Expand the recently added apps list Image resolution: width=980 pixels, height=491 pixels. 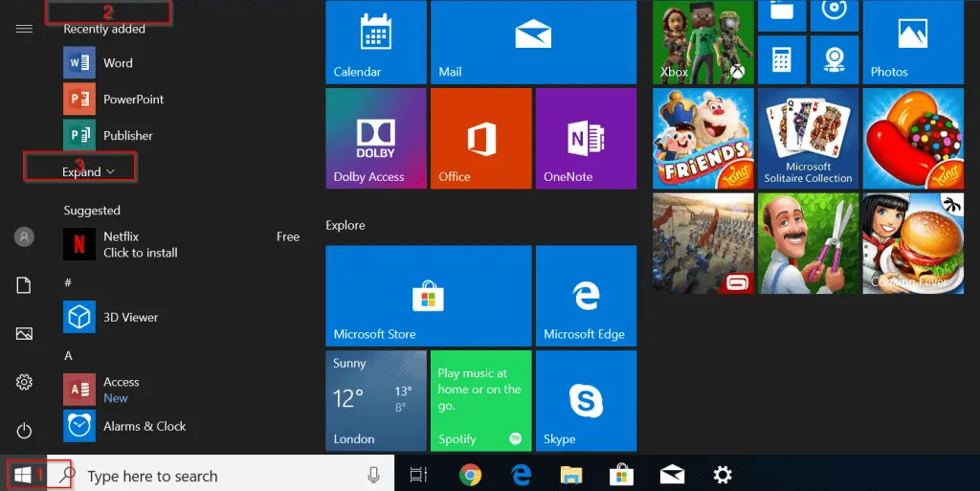point(88,171)
